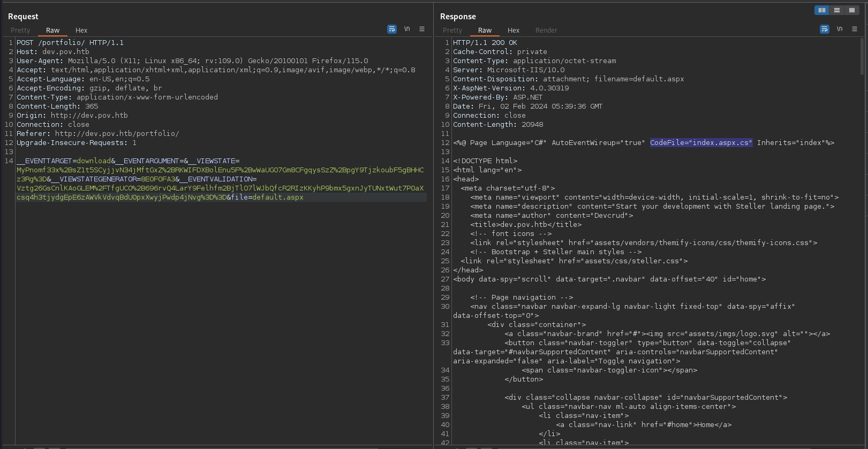Click the '<!-- Page navigation -->' comment

pos(522,298)
